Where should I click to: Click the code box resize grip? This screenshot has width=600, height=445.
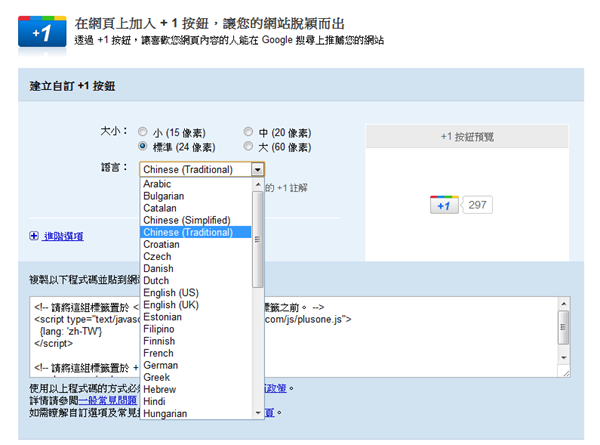point(566,373)
